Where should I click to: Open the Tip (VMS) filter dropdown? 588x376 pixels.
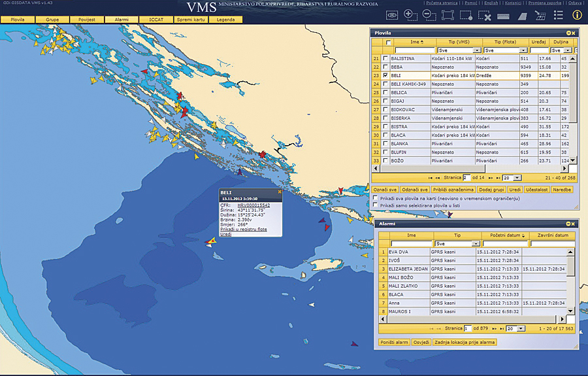[x=477, y=50]
